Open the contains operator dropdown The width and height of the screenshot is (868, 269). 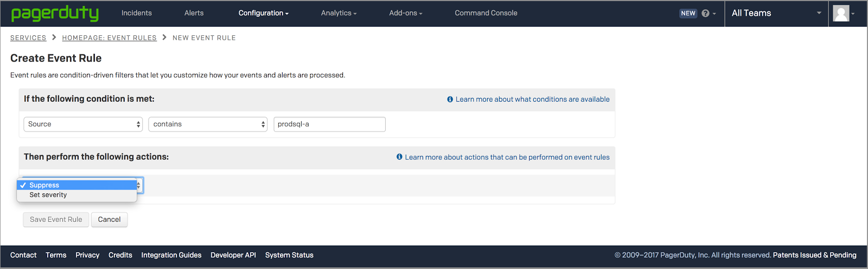[208, 124]
